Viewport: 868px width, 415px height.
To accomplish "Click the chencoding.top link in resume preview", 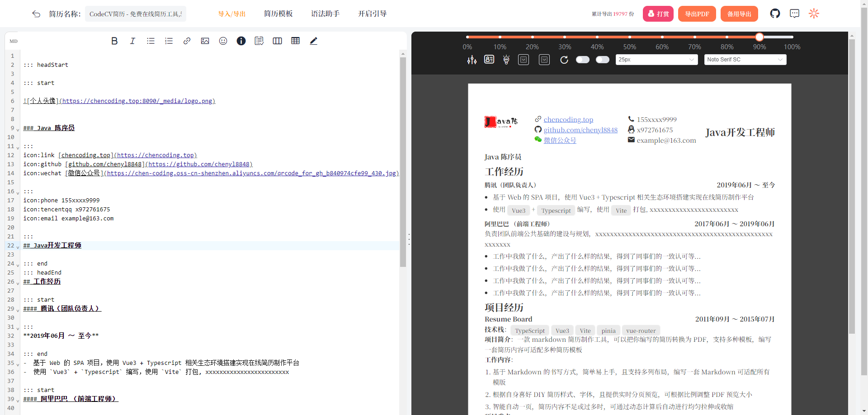I will pos(568,120).
